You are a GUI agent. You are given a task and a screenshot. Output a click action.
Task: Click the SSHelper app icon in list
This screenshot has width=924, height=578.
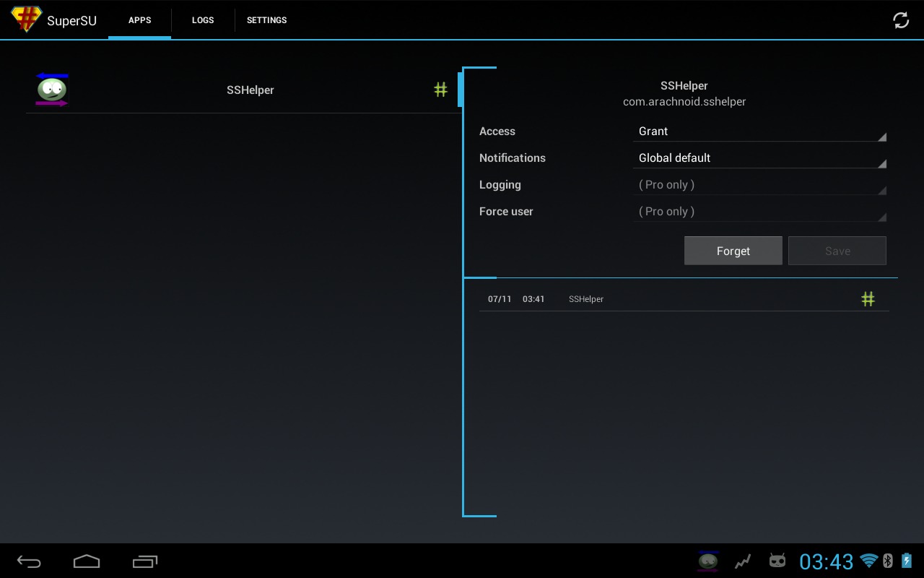click(52, 90)
